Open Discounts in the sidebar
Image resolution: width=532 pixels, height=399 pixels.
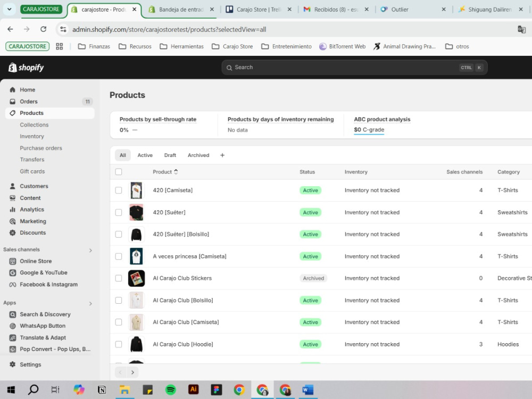click(32, 233)
